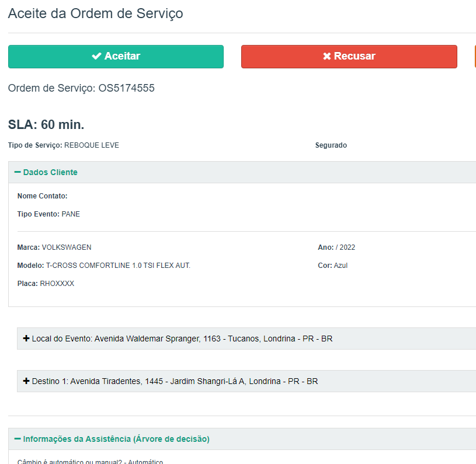Click the X icon on Recusar
The height and width of the screenshot is (464, 476).
pyautogui.click(x=327, y=57)
